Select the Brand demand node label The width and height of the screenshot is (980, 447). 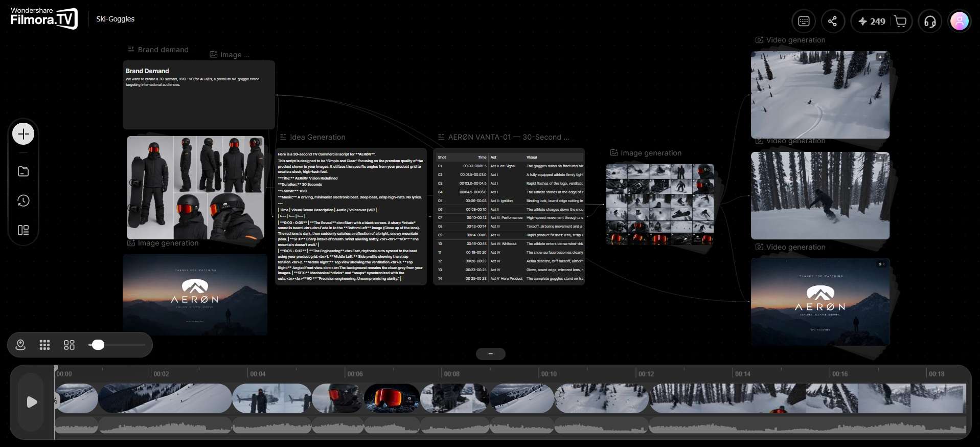click(x=158, y=50)
